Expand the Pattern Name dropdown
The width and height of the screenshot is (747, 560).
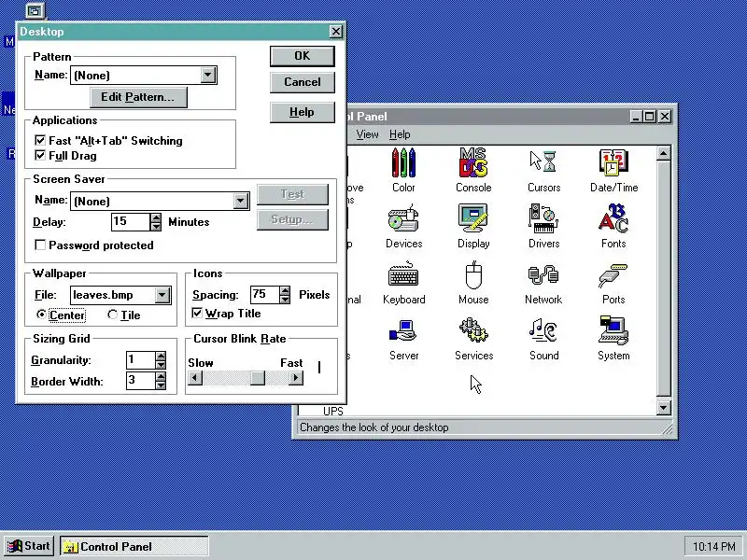(207, 75)
